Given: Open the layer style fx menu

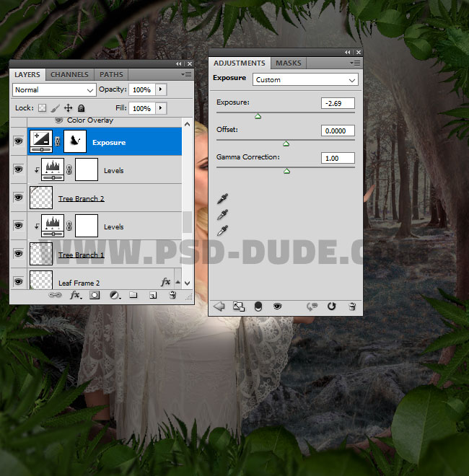Looking at the screenshot, I should (x=76, y=295).
